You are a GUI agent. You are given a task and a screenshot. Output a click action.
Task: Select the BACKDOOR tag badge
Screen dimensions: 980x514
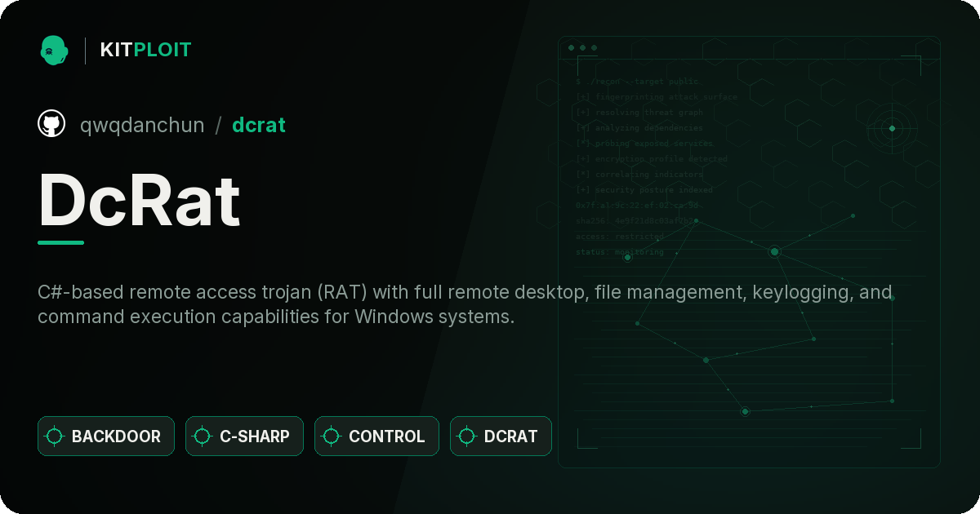106,436
